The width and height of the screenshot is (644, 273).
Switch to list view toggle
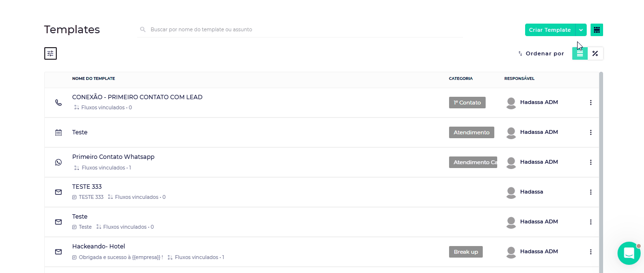coord(580,53)
